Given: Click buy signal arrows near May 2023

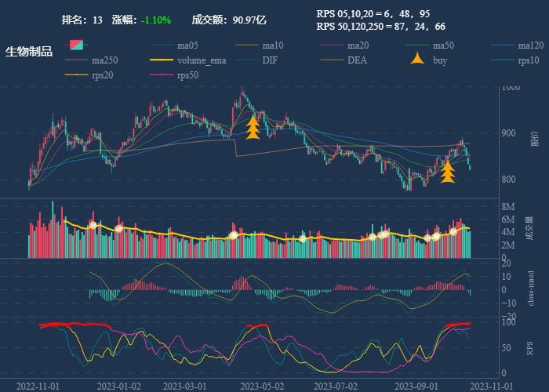Looking at the screenshot, I should 253,127.
